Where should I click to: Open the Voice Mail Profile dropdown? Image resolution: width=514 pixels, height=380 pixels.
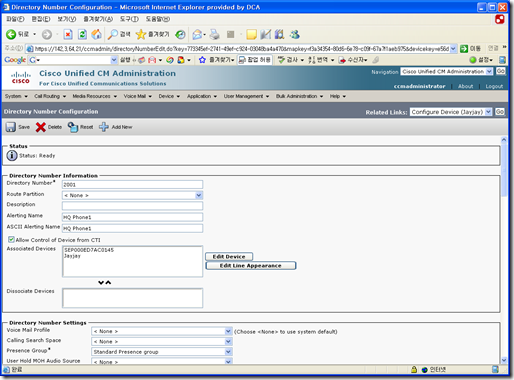[x=228, y=331]
